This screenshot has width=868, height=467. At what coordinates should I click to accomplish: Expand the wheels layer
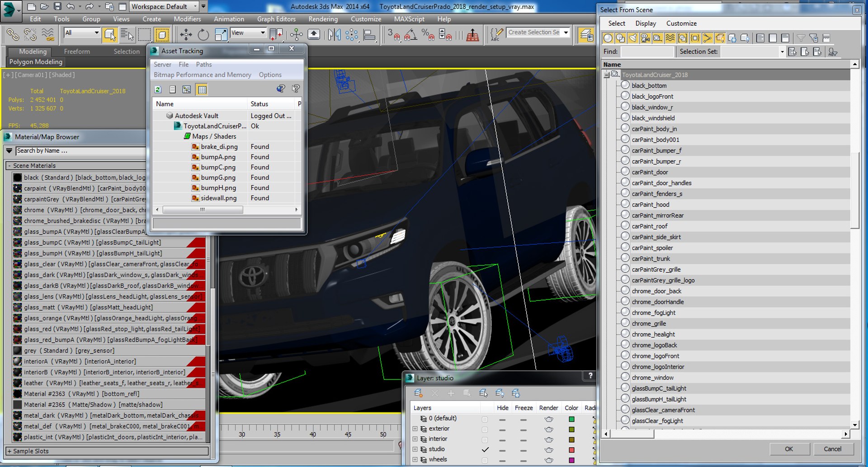click(415, 460)
